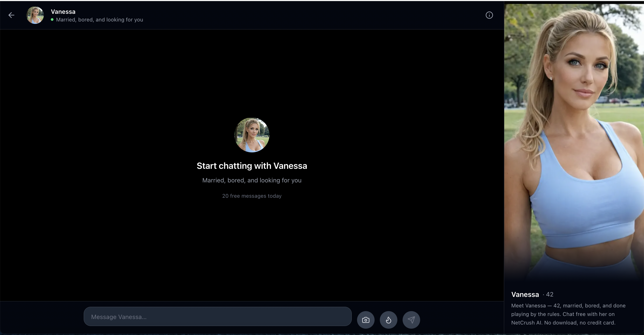
Task: Click the camera icon to attach a photo
Action: [x=366, y=320]
